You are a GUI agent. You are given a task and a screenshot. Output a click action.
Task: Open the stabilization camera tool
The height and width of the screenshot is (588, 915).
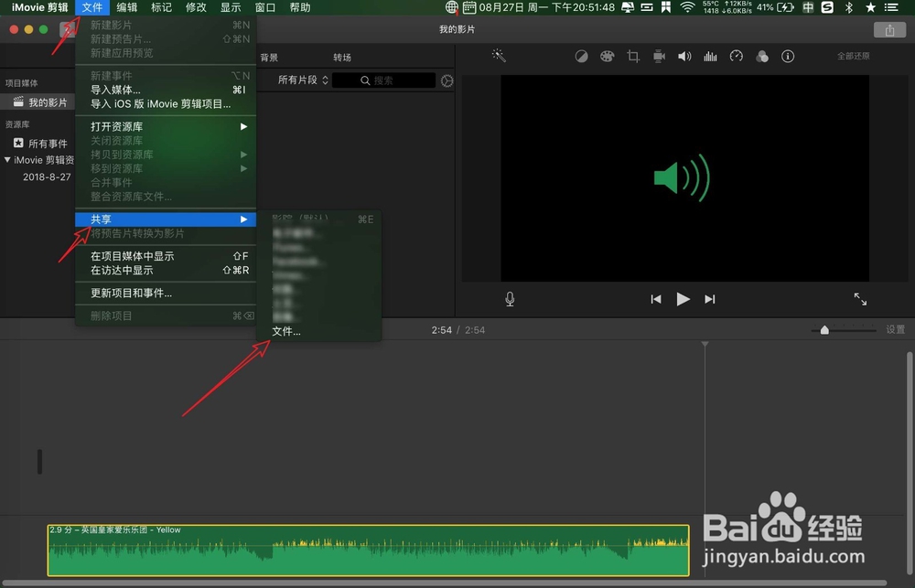(659, 56)
